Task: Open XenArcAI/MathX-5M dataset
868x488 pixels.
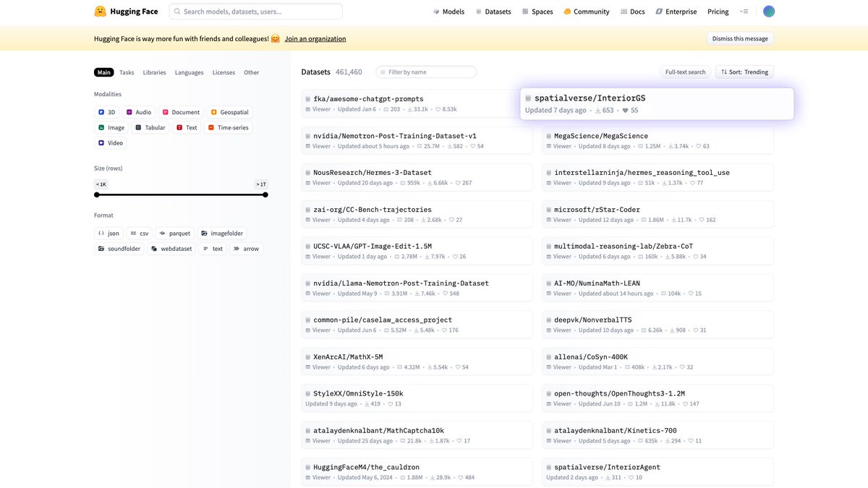Action: 417,361
